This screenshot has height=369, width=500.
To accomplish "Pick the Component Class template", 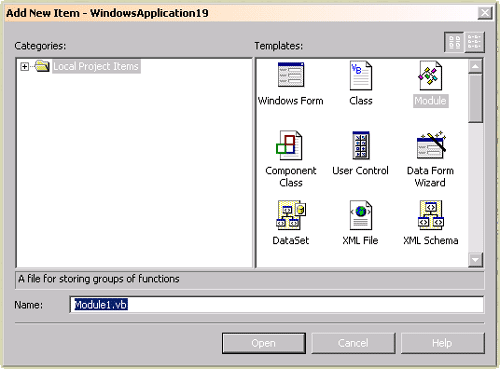I will click(289, 145).
